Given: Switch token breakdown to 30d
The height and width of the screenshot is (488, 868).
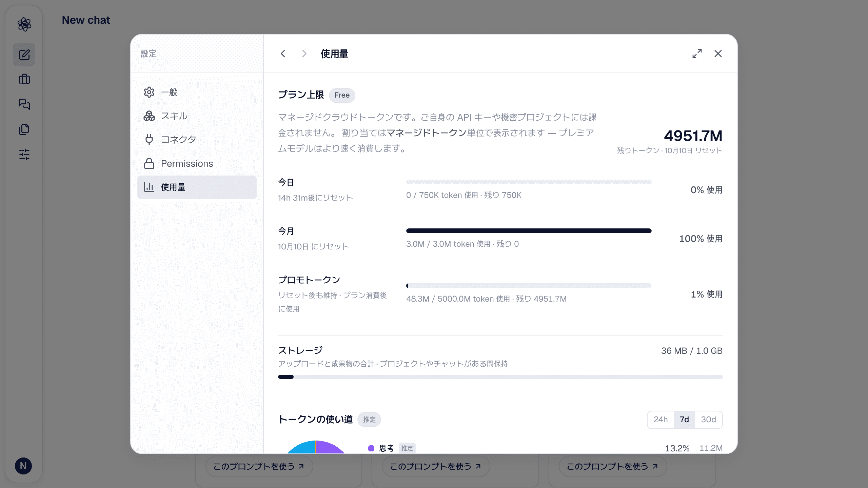Looking at the screenshot, I should [x=708, y=420].
